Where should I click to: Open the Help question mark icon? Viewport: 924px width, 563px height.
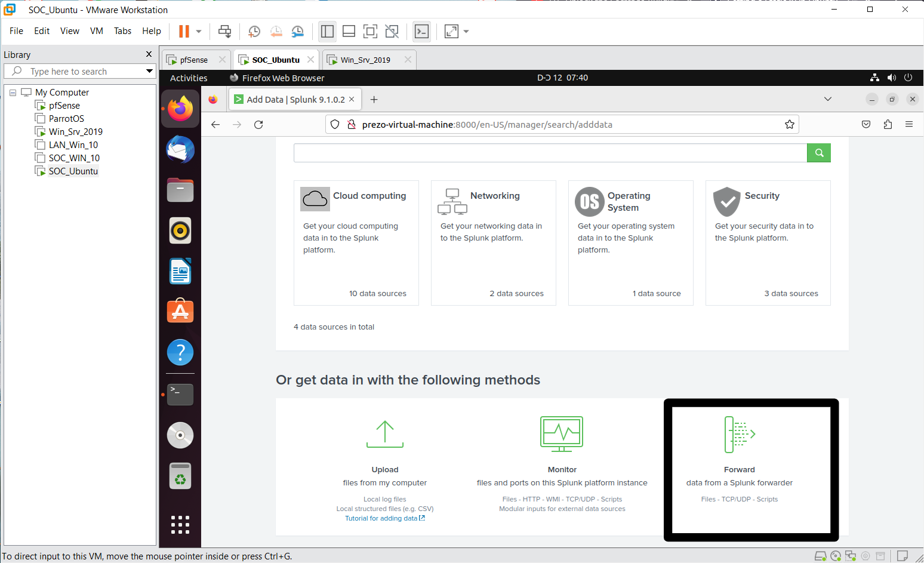coord(180,352)
